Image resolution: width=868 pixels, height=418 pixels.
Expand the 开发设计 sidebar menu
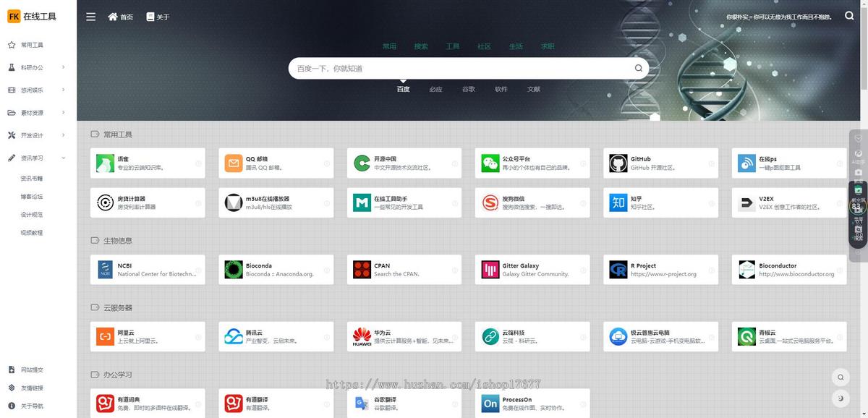point(38,135)
